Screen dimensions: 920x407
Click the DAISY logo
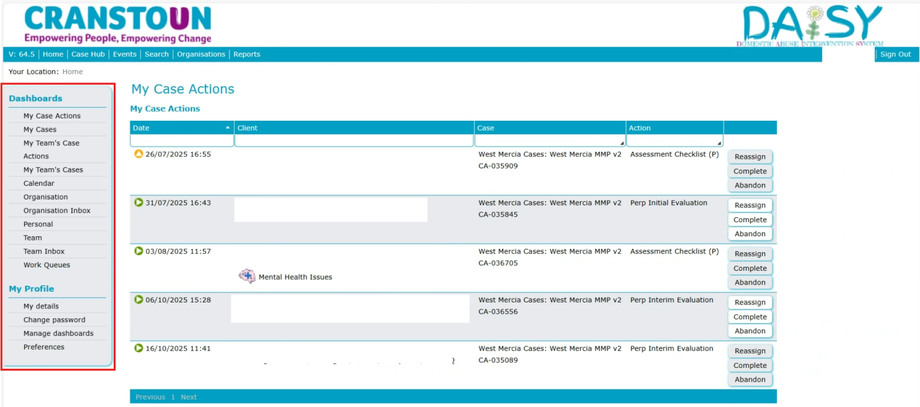(x=812, y=26)
